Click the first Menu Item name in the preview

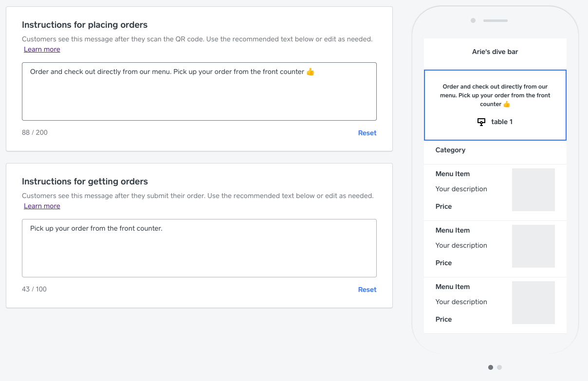click(453, 174)
